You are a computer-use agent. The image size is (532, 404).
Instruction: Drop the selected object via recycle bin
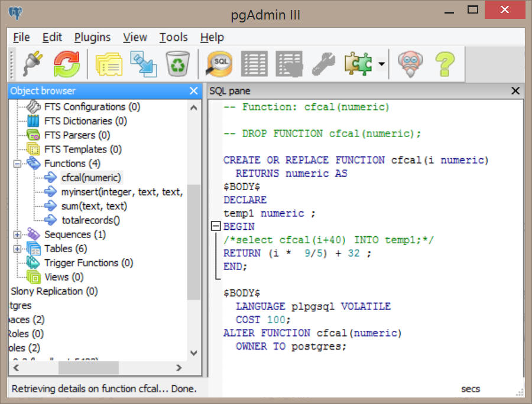pyautogui.click(x=177, y=64)
